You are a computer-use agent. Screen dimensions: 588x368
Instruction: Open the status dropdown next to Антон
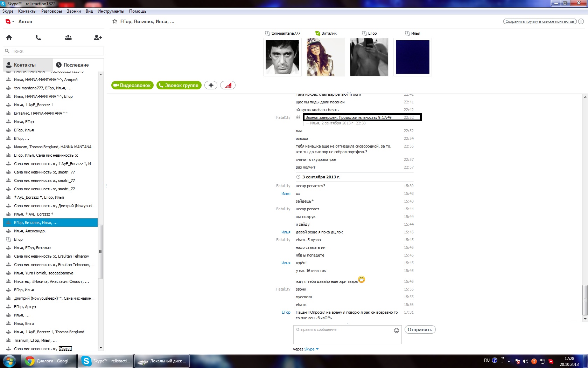tap(13, 21)
